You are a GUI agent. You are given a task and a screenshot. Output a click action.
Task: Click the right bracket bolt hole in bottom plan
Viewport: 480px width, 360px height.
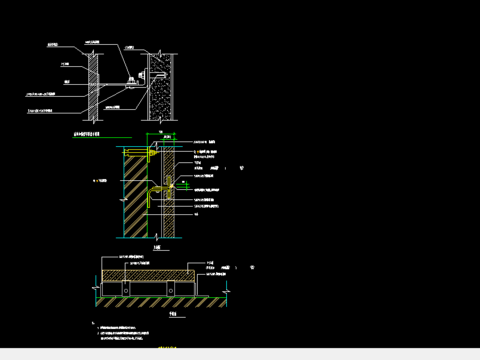point(171,290)
